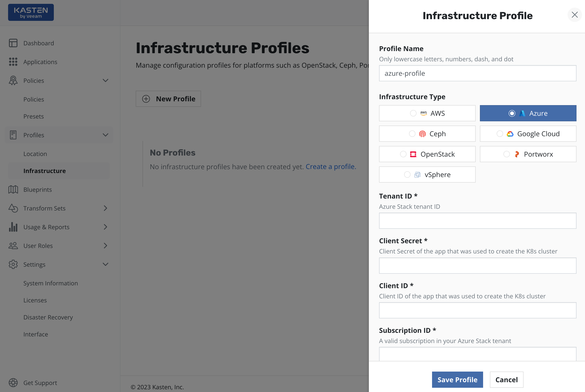This screenshot has height=392, width=585.
Task: Go to Disaster Recovery settings
Action: pyautogui.click(x=48, y=317)
